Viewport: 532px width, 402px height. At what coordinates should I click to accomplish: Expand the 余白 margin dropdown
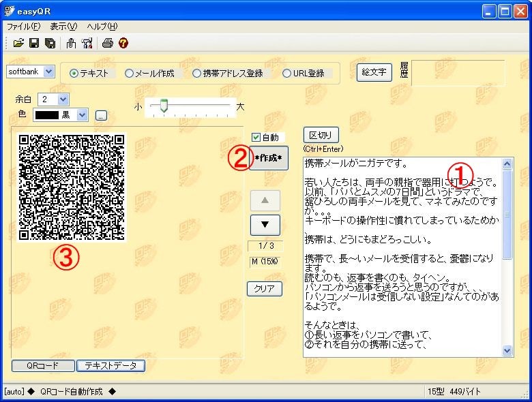click(x=63, y=99)
